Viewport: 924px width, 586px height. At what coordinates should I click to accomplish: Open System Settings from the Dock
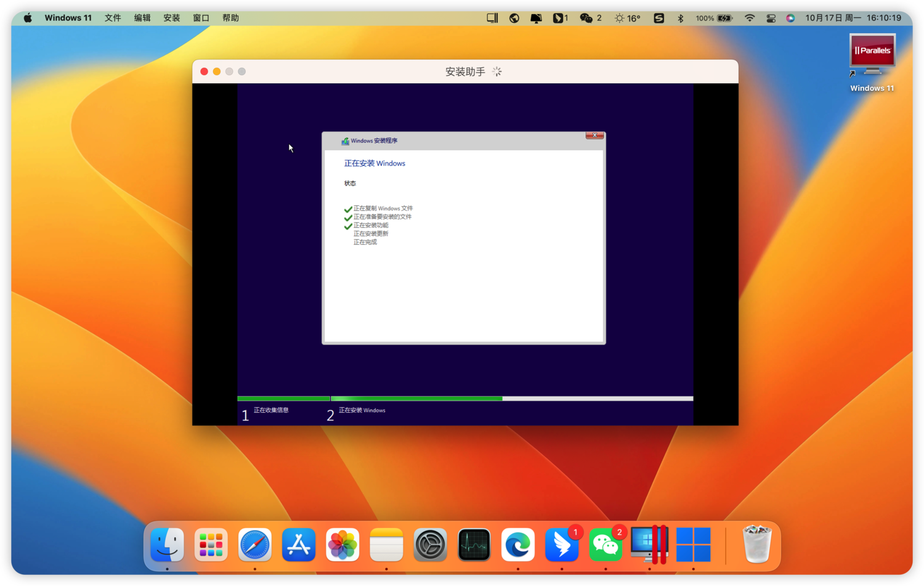(x=430, y=545)
